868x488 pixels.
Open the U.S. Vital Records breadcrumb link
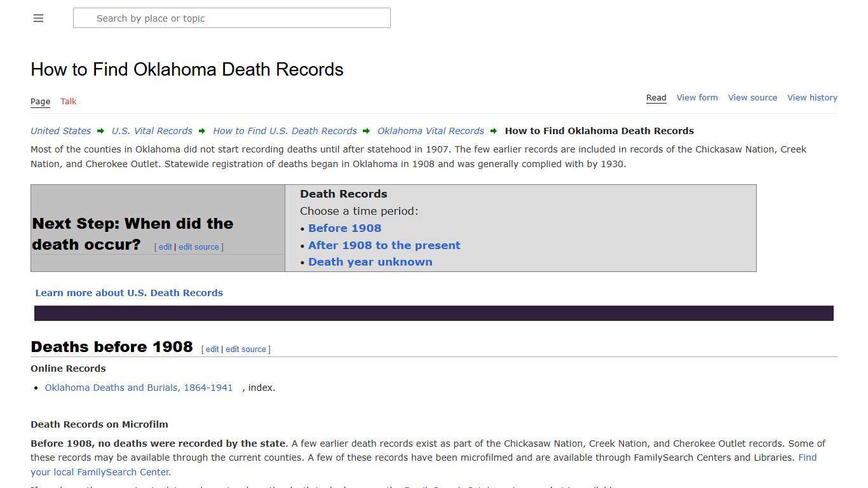pyautogui.click(x=152, y=131)
